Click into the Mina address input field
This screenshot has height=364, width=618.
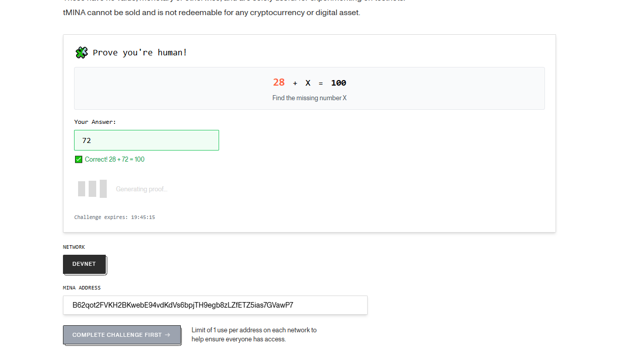click(x=215, y=305)
